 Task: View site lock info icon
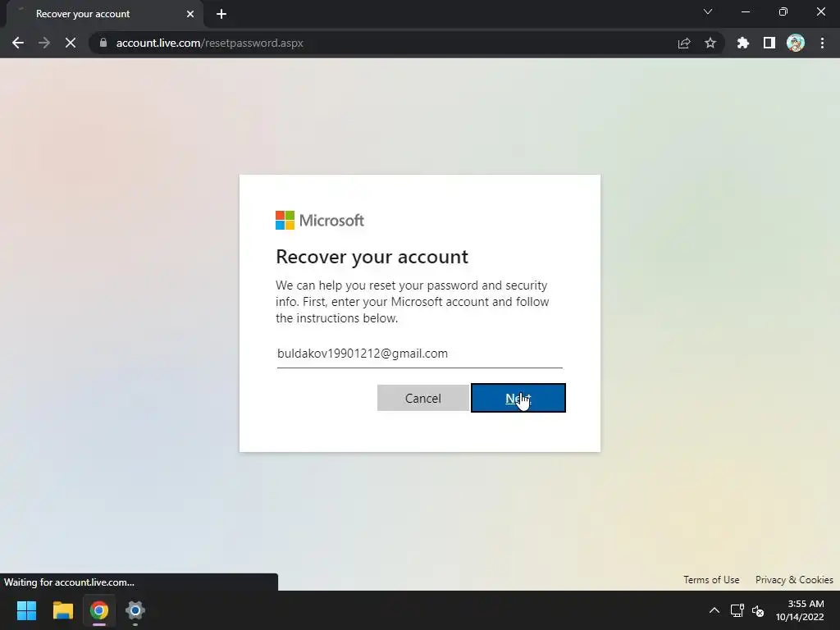pyautogui.click(x=103, y=43)
